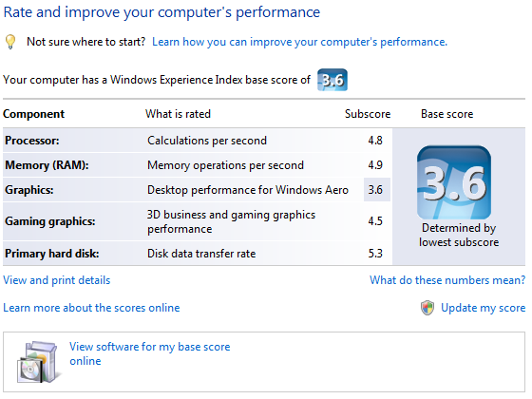Open Learn how you can improve performance link
Viewport: 532px width, 399px height.
click(x=299, y=42)
